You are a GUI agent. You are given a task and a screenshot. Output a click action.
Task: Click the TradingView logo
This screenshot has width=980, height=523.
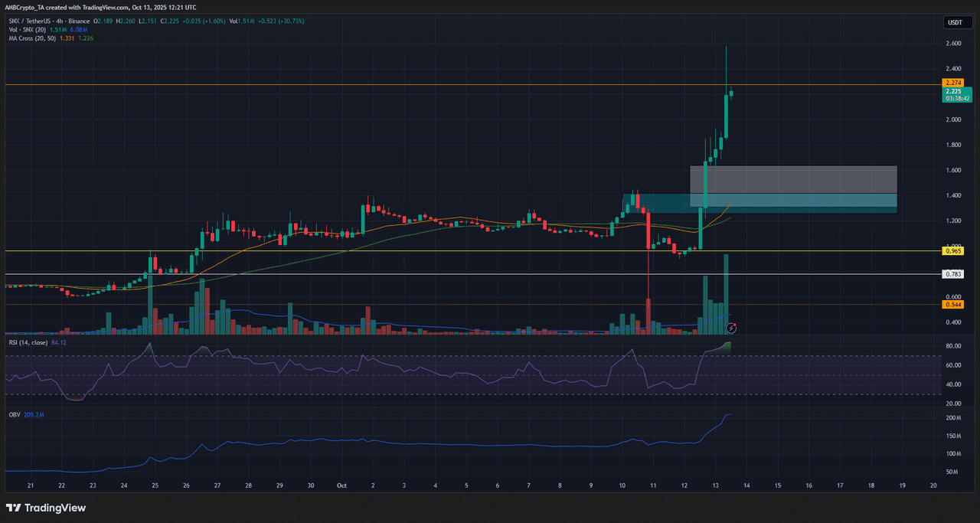[46, 508]
